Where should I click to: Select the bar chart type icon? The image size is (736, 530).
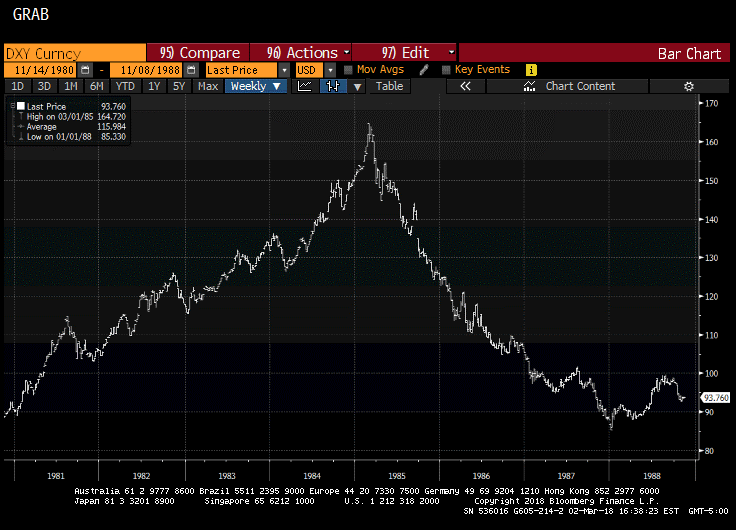pyautogui.click(x=332, y=86)
